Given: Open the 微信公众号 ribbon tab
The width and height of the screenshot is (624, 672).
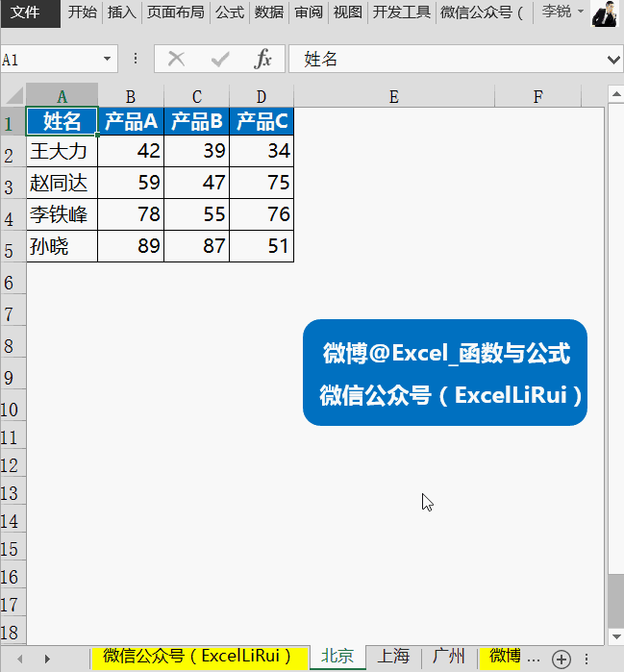Looking at the screenshot, I should [x=482, y=12].
